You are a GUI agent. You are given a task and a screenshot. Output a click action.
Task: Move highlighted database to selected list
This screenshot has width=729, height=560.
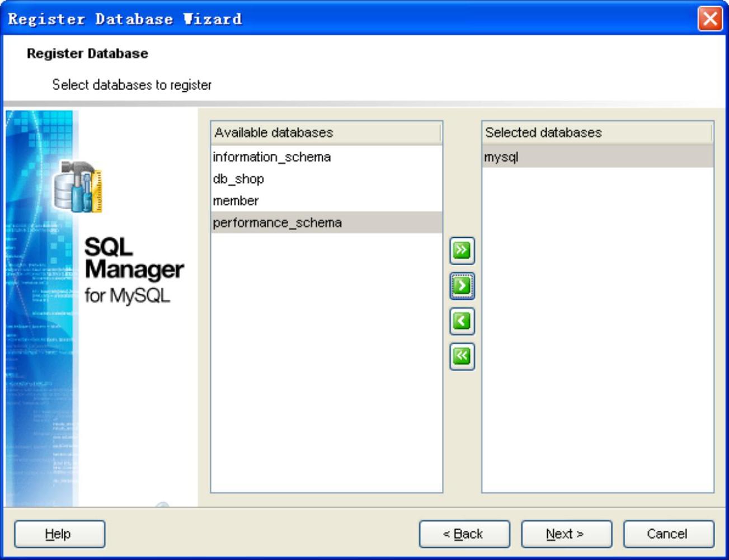tap(462, 286)
